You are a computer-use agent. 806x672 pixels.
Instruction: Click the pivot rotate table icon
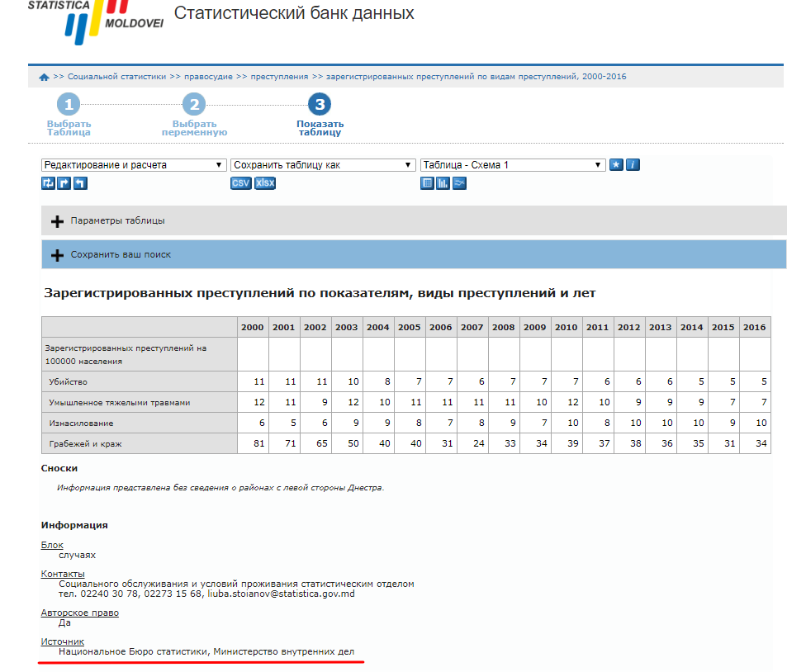coord(49,183)
